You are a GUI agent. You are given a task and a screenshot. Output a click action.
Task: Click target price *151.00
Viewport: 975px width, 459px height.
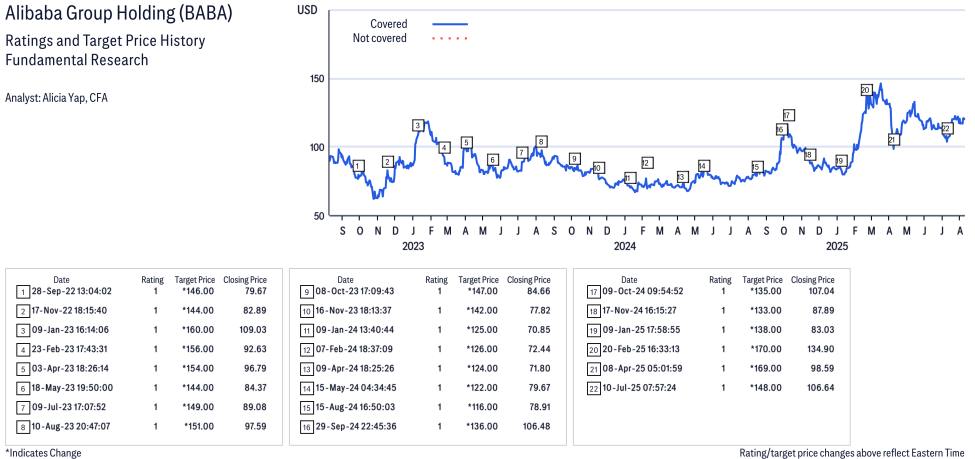(x=199, y=426)
